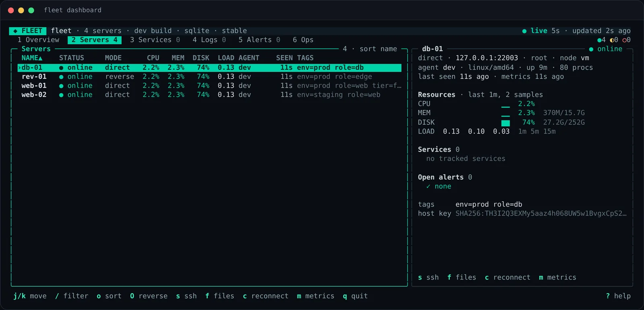Click files in the db-01 detail panel

462,277
